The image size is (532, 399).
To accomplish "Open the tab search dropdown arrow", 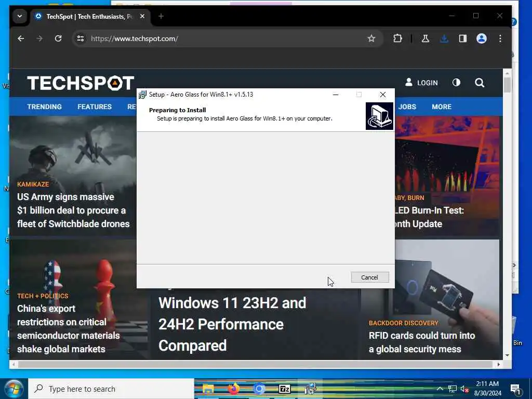I will (x=20, y=16).
